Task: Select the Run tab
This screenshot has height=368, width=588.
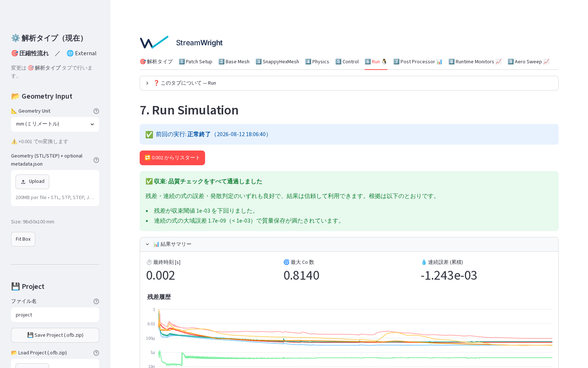Action: [376, 62]
